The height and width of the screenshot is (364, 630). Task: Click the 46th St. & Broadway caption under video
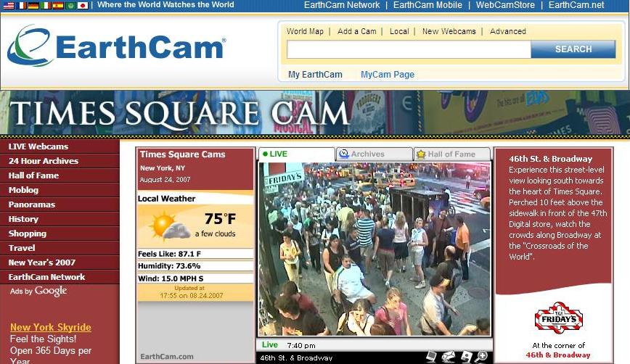[296, 358]
